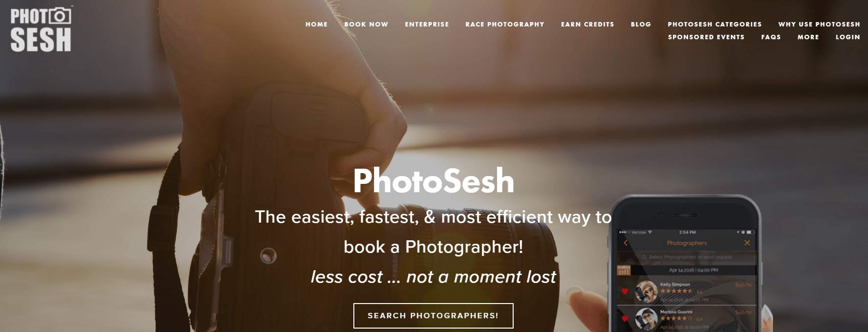Click the Search Photographers button
This screenshot has height=332, width=868.
pos(433,315)
